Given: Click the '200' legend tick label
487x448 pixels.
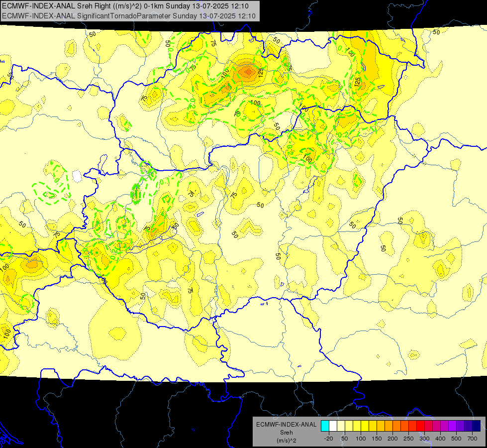Looking at the screenshot, I should pyautogui.click(x=392, y=439).
